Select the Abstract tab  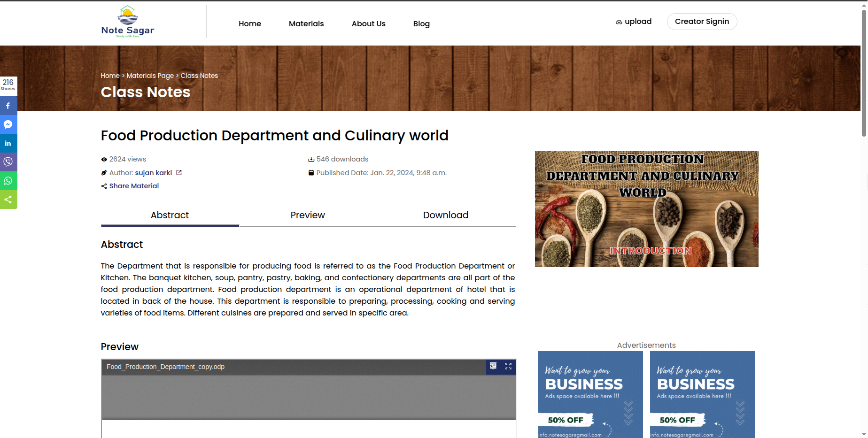(x=170, y=215)
